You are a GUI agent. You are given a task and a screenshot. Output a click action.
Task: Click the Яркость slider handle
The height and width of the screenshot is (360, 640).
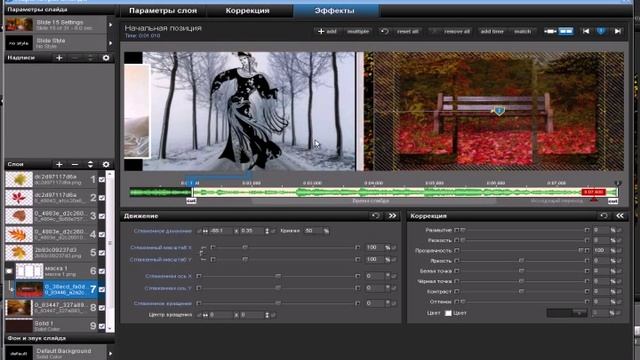521,260
